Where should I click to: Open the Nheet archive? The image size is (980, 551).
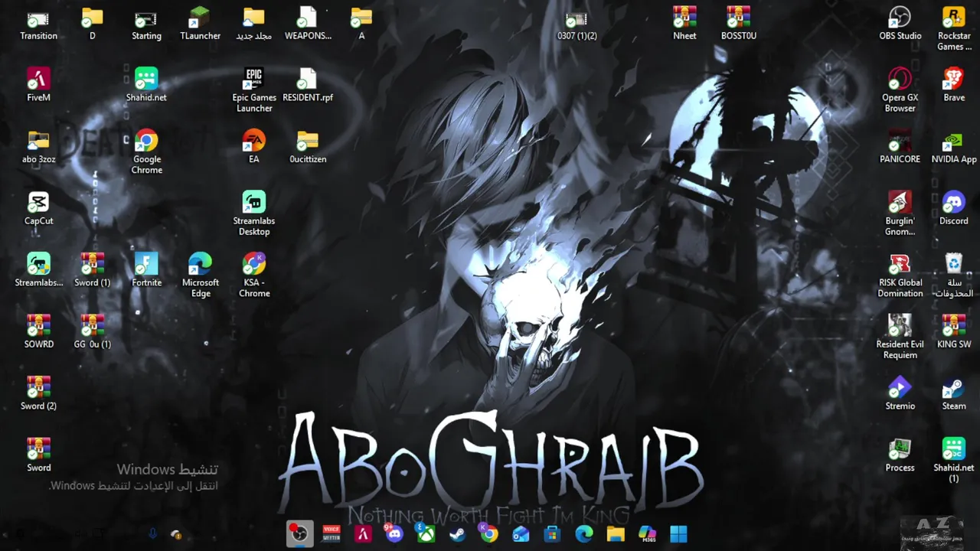click(x=684, y=24)
